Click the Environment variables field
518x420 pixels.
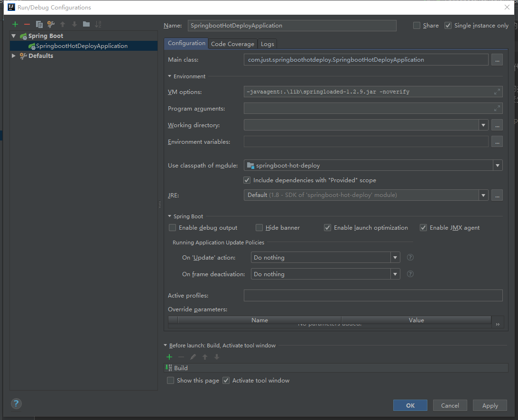pyautogui.click(x=366, y=142)
